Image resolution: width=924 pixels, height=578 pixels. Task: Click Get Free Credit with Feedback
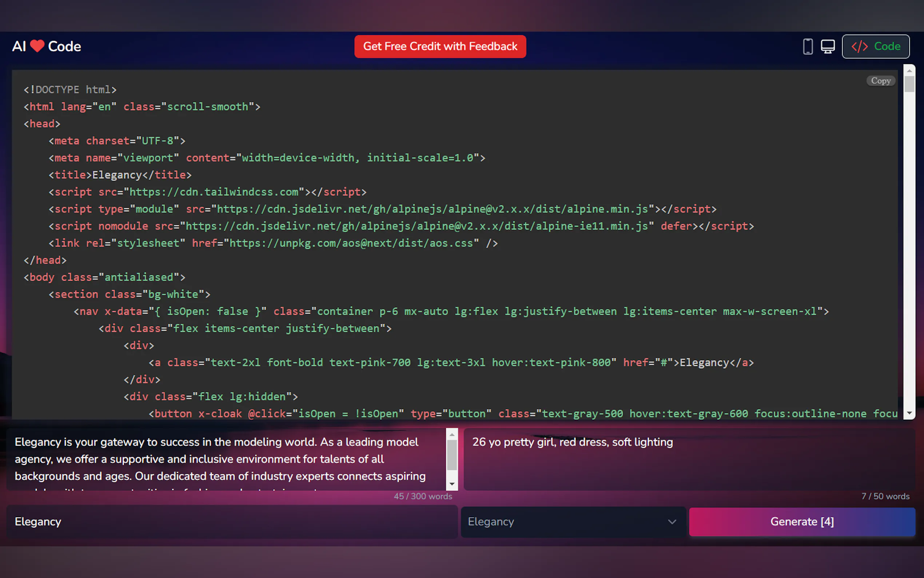pyautogui.click(x=440, y=46)
